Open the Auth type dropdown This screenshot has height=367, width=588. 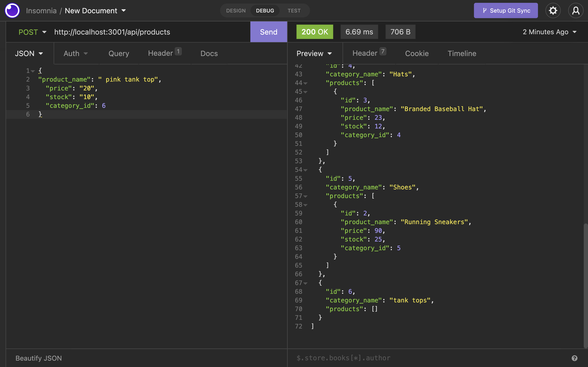(75, 53)
